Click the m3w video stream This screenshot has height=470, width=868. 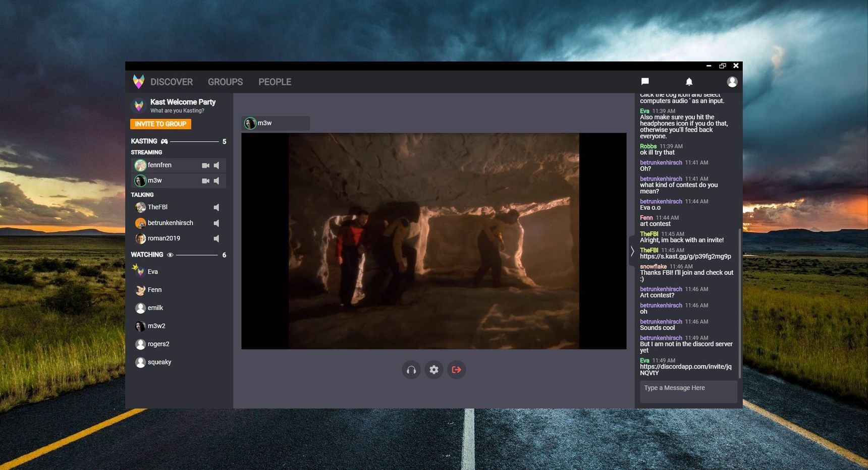point(433,241)
